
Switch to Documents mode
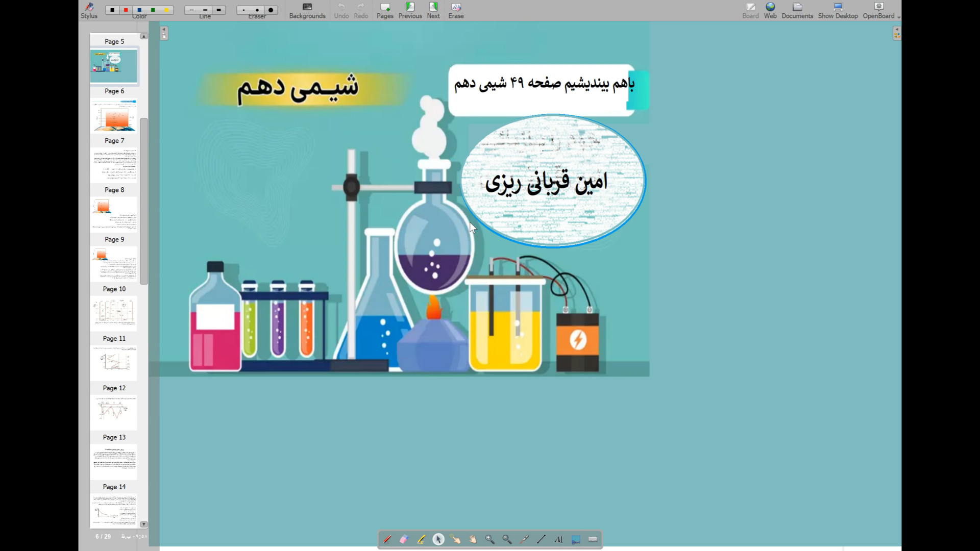pyautogui.click(x=797, y=10)
